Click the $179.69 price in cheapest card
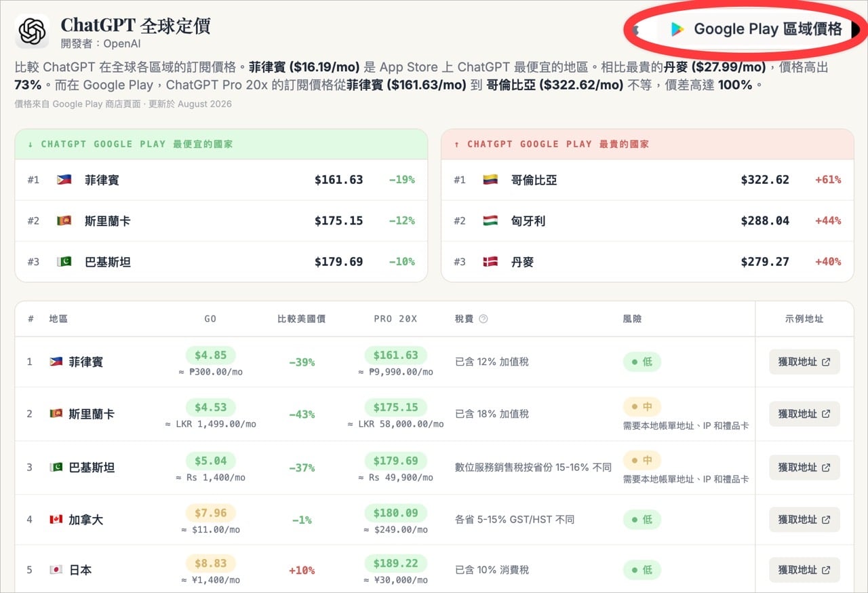 tap(338, 261)
